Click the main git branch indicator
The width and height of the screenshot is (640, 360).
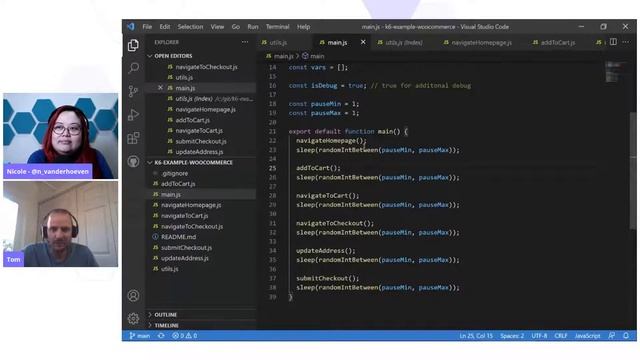click(x=140, y=336)
